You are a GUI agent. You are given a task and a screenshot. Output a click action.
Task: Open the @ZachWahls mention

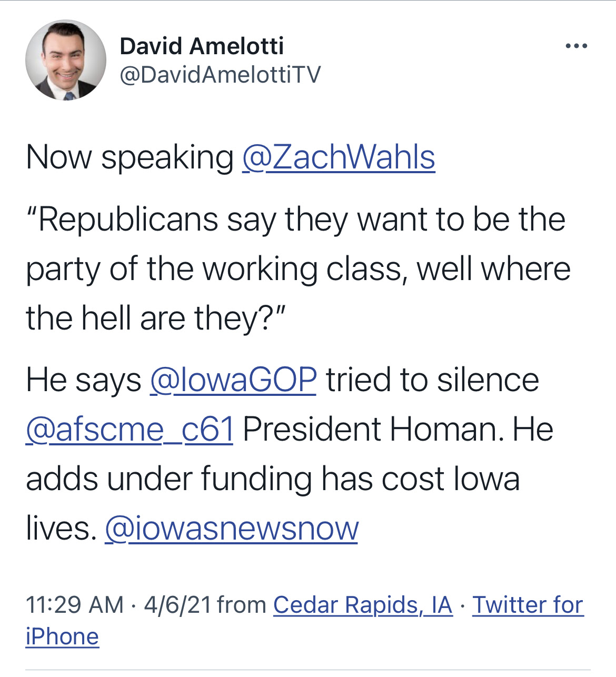point(339,157)
